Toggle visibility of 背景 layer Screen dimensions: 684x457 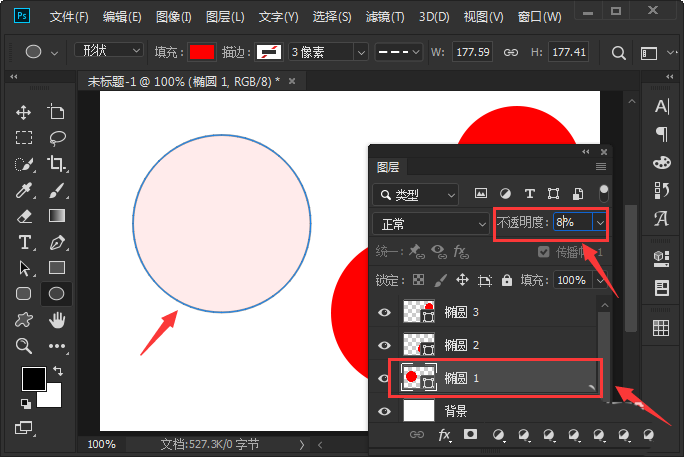pyautogui.click(x=384, y=410)
